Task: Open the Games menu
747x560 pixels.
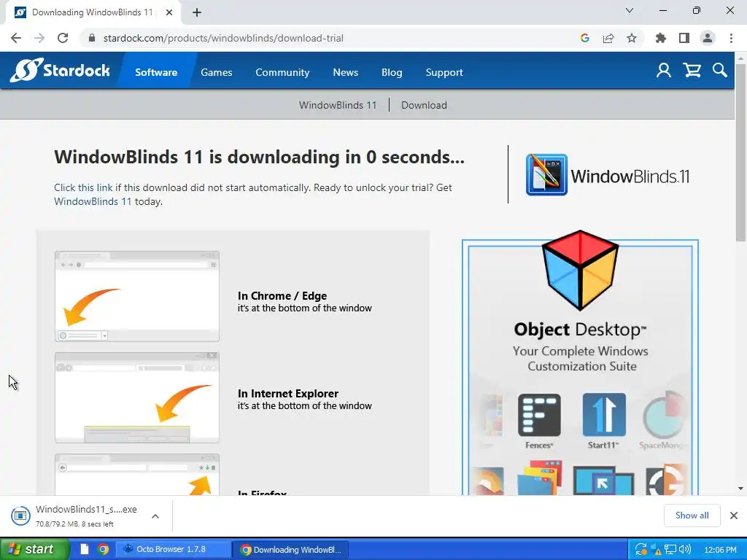Action: (216, 72)
